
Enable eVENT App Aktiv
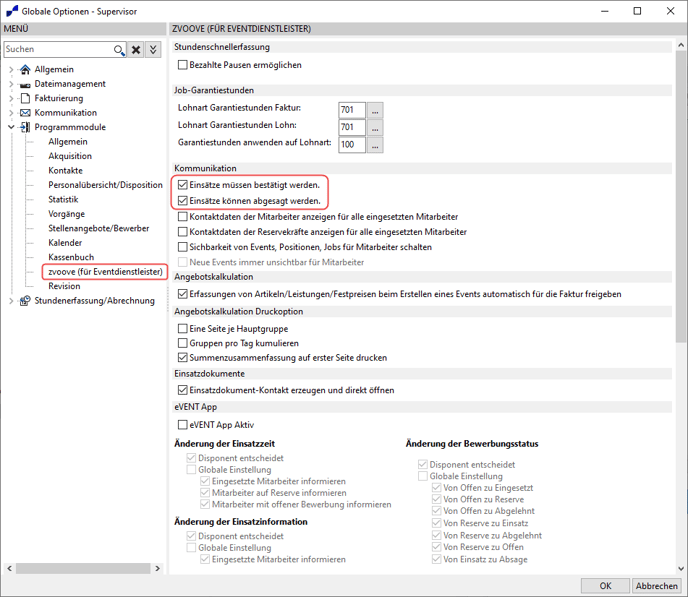pos(183,425)
